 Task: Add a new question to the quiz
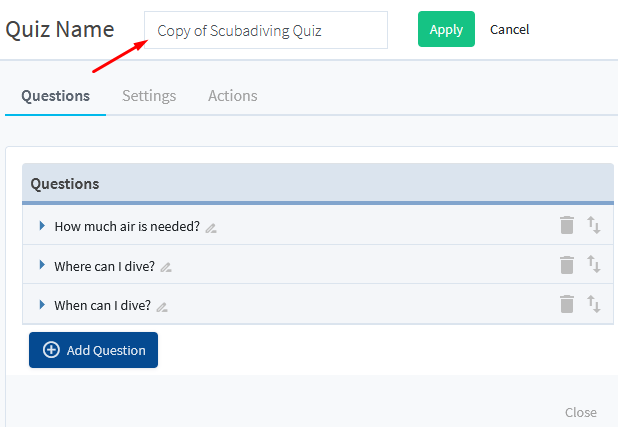[x=93, y=350]
